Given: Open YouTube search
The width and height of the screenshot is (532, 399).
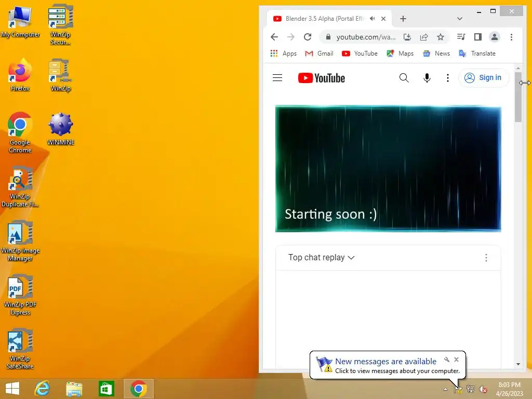Looking at the screenshot, I should coord(404,78).
